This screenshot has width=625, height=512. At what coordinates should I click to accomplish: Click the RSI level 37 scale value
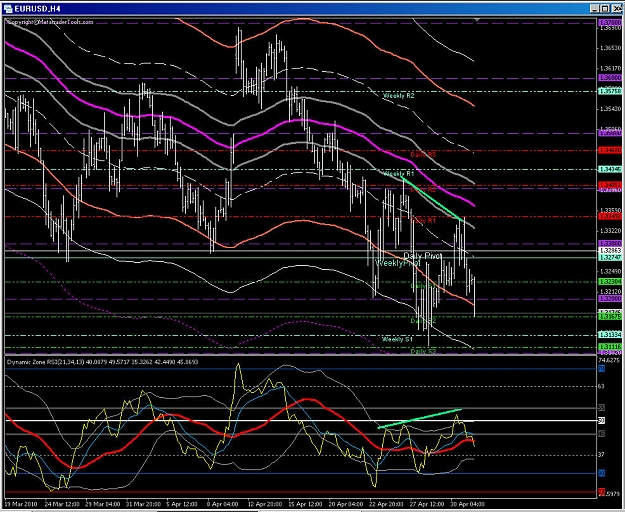(x=601, y=455)
